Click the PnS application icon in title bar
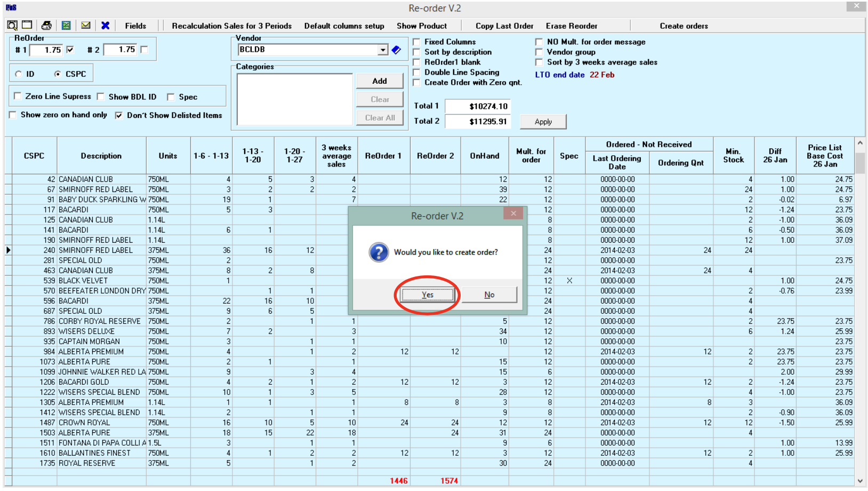This screenshot has width=868, height=491. coord(11,7)
